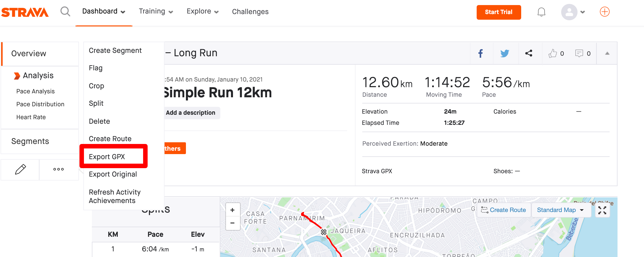Expand the Dashboard dropdown menu
Image resolution: width=644 pixels, height=257 pixels.
pos(104,12)
